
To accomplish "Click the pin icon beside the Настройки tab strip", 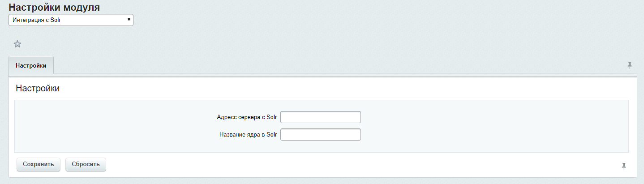I will click(630, 65).
